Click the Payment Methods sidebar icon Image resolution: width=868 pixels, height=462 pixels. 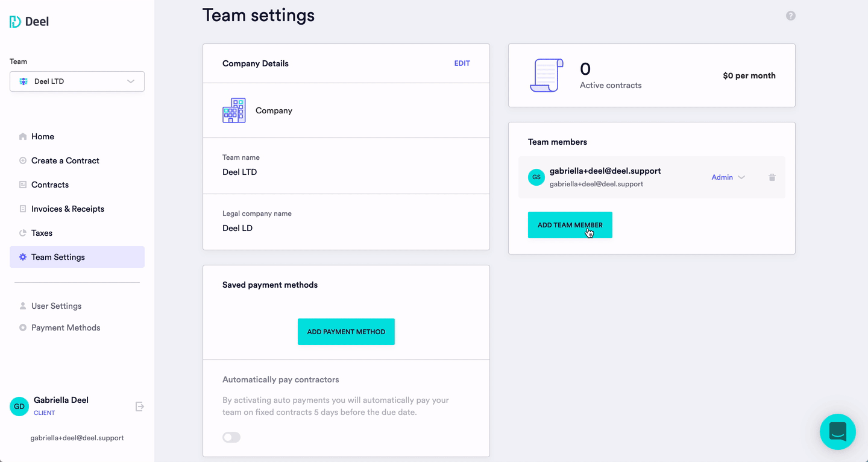pos(23,328)
